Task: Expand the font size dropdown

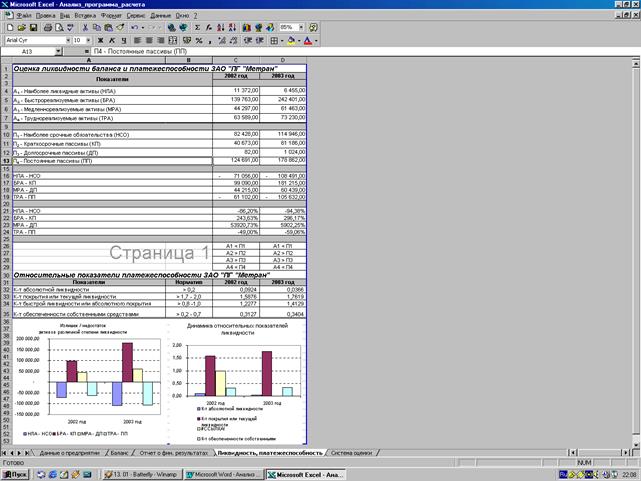Action: [x=93, y=40]
